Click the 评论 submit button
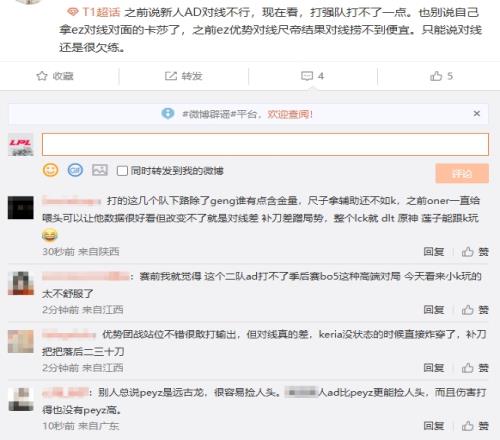This screenshot has width=500, height=440. click(x=462, y=174)
